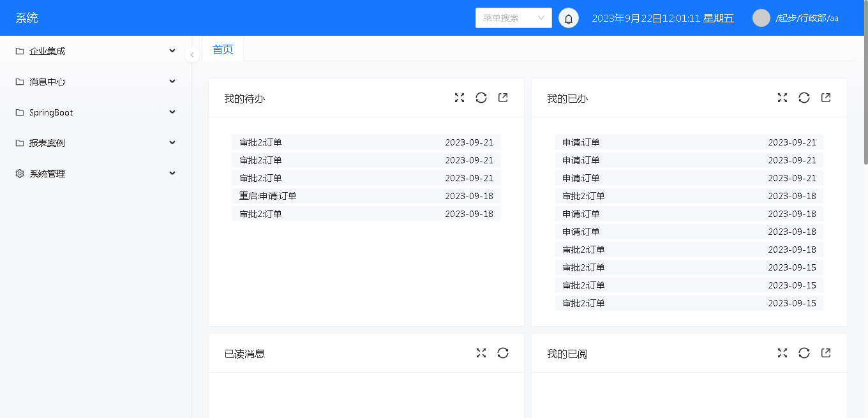Viewport: 868px width, 418px height.
Task: Switch to the 首页 tab
Action: point(223,49)
